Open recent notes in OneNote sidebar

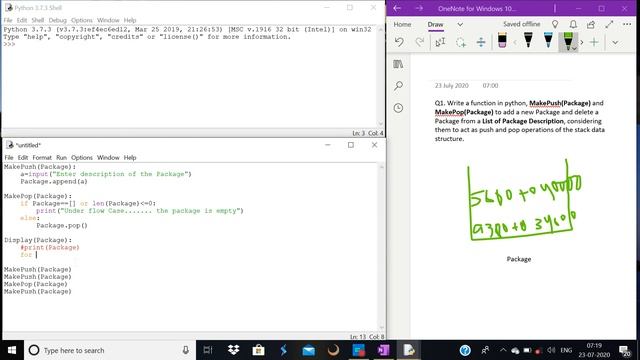[398, 108]
